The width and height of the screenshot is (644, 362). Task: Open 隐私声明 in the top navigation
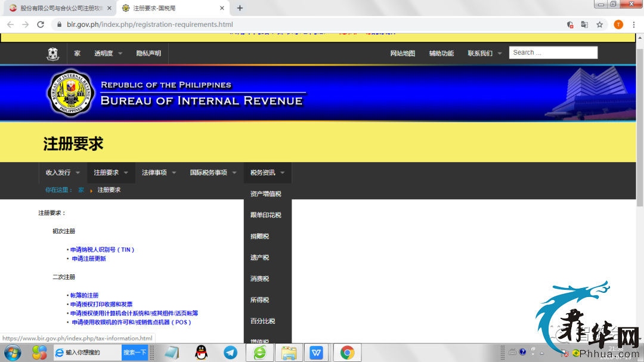coord(148,54)
